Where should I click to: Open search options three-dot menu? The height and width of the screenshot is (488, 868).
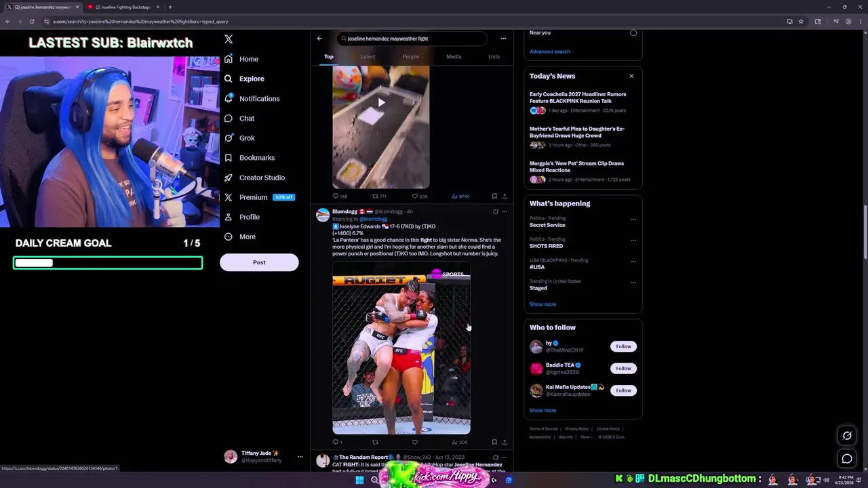tap(503, 39)
